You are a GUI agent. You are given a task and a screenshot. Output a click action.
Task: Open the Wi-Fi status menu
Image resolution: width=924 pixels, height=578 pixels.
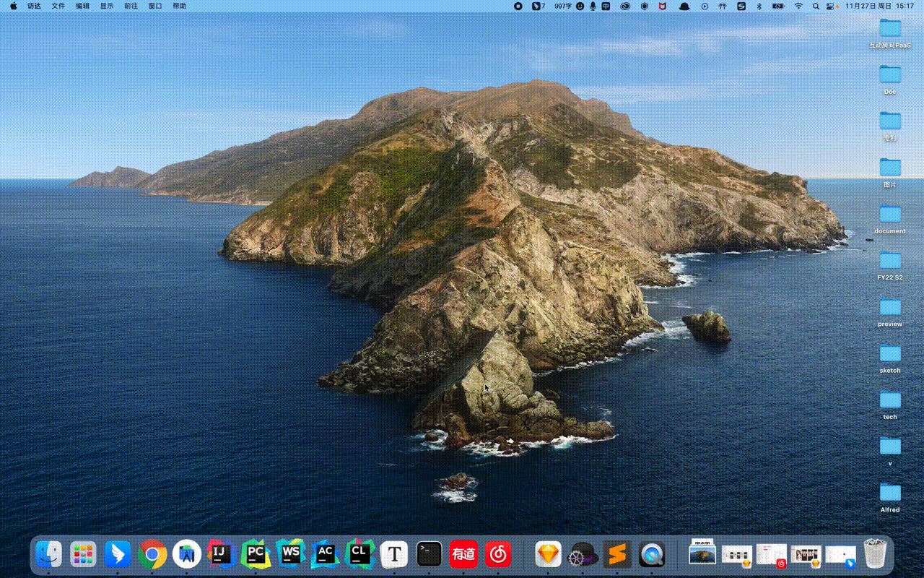798,6
